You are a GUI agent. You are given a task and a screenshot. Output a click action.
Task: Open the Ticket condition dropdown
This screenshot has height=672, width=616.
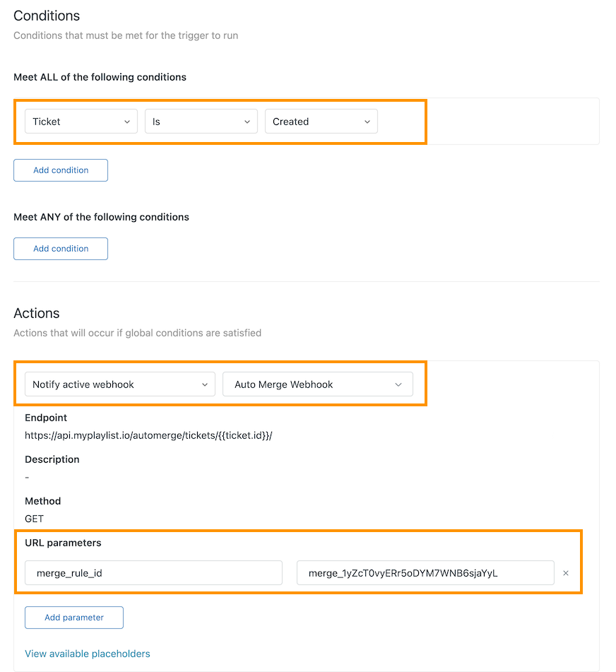coord(81,122)
